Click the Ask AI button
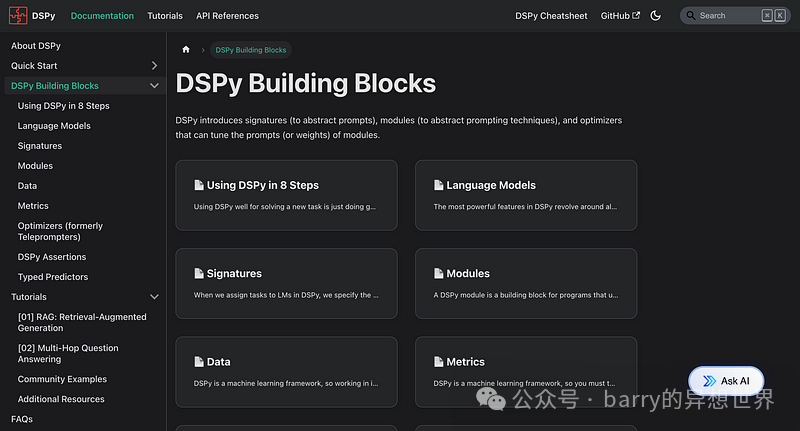Image resolution: width=800 pixels, height=431 pixels. [x=726, y=381]
